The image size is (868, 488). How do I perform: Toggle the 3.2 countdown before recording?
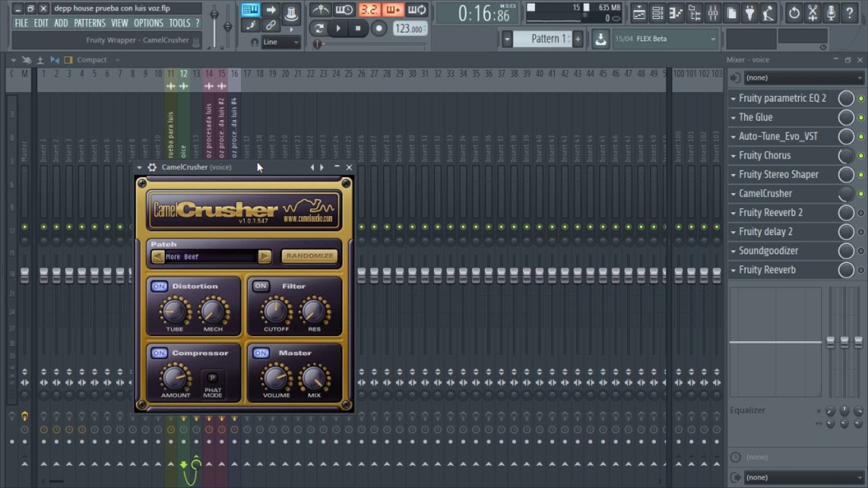369,10
